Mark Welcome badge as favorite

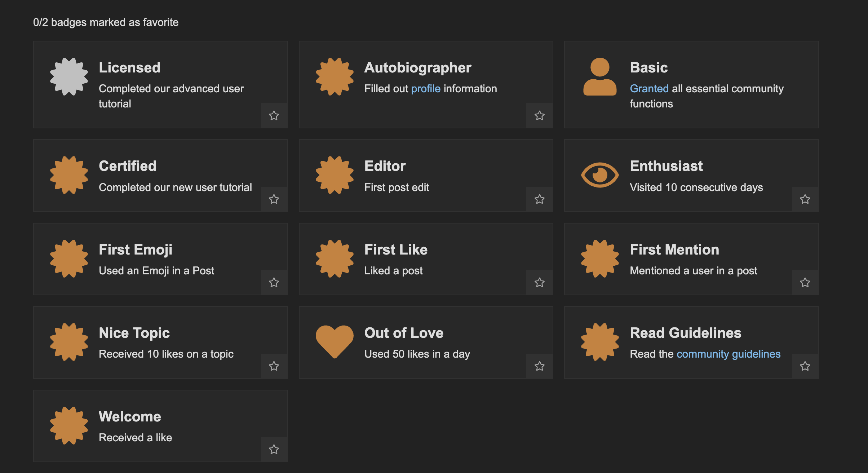[x=274, y=449]
